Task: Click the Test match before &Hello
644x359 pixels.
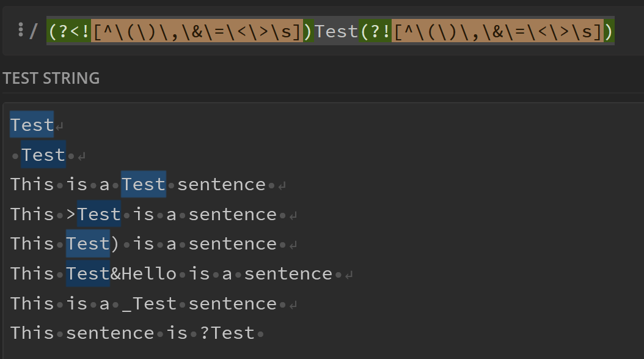Action: [88, 273]
